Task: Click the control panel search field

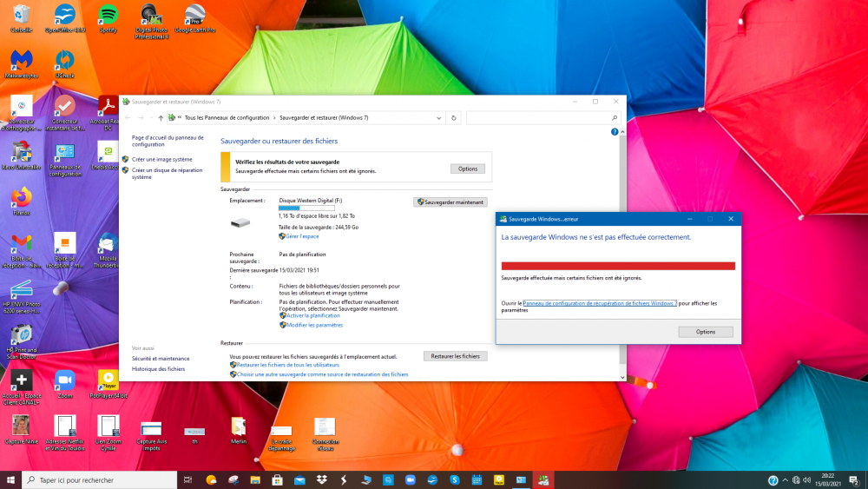Action: click(543, 117)
